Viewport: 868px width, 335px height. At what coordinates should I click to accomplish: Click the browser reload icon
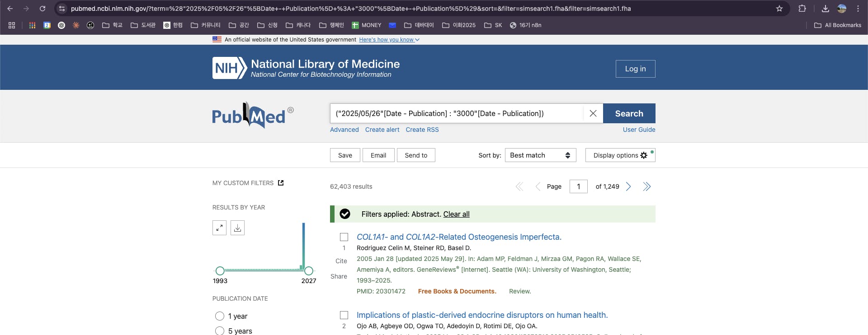click(x=42, y=9)
